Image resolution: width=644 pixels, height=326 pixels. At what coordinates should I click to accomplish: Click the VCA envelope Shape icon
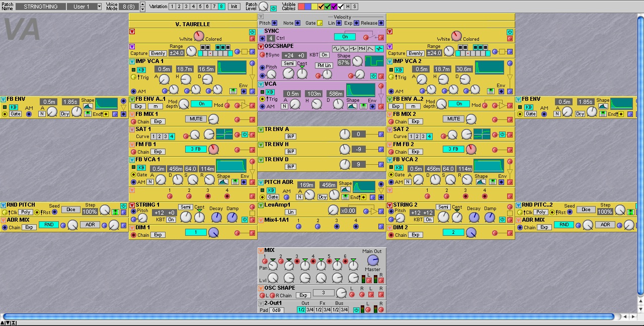pyautogui.click(x=353, y=106)
